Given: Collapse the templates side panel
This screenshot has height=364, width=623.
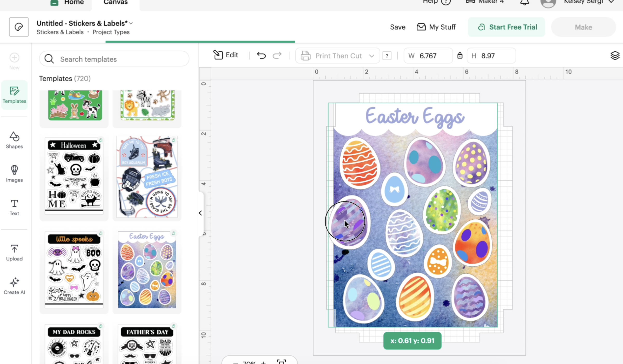Looking at the screenshot, I should 200,213.
